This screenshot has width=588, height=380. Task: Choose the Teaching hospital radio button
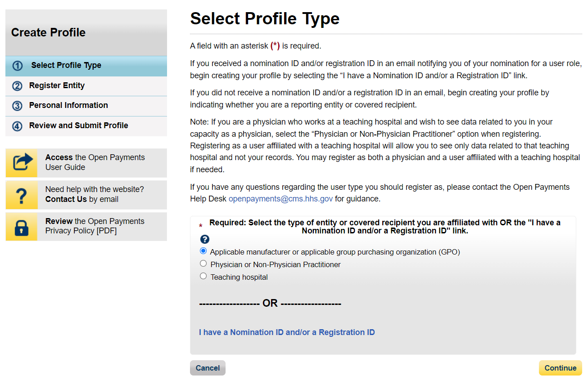click(204, 276)
